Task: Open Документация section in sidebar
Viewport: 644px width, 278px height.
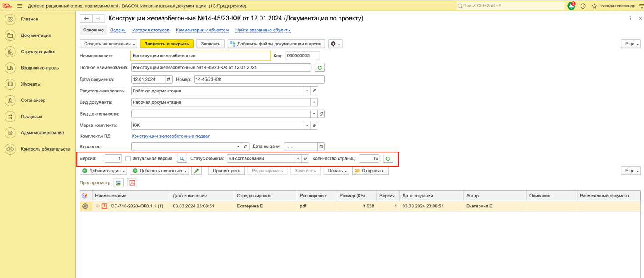Action: pos(35,35)
